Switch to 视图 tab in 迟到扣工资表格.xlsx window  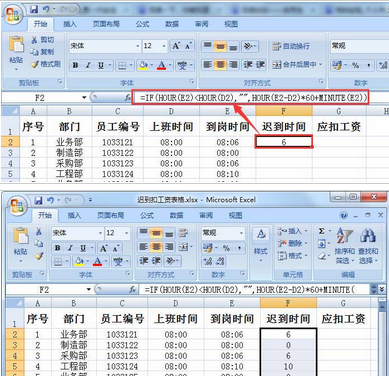click(x=235, y=215)
